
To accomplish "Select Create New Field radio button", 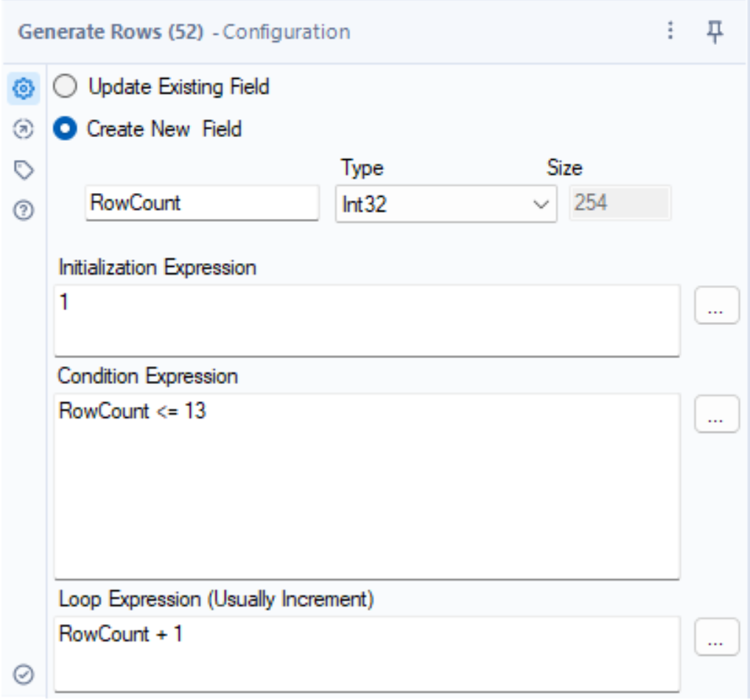I will pyautogui.click(x=66, y=129).
